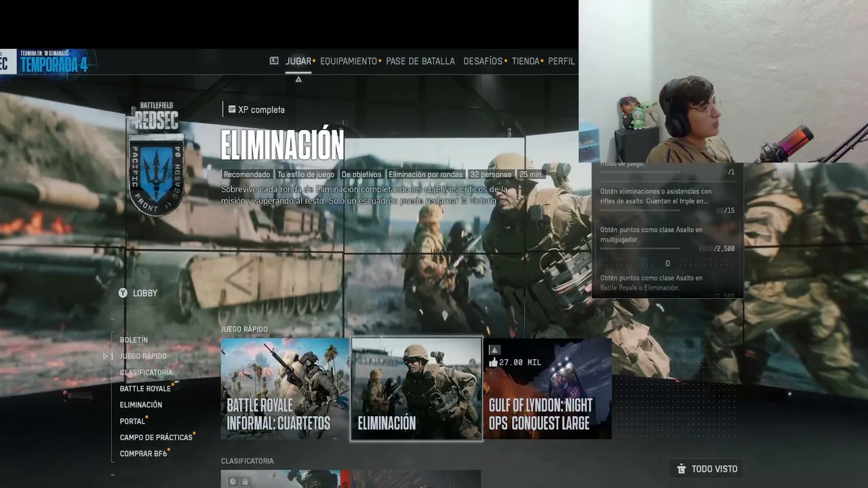The image size is (868, 488).
Task: Open the JUGAR tab
Action: [x=298, y=61]
